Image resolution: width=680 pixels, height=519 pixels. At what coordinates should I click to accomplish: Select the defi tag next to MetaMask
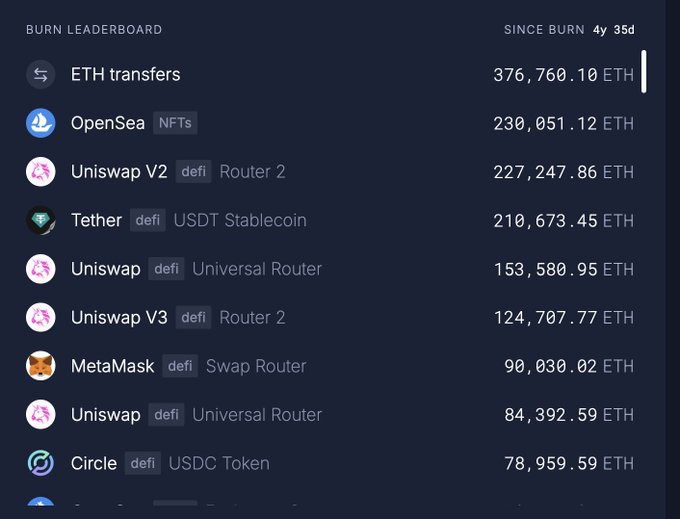coord(180,366)
